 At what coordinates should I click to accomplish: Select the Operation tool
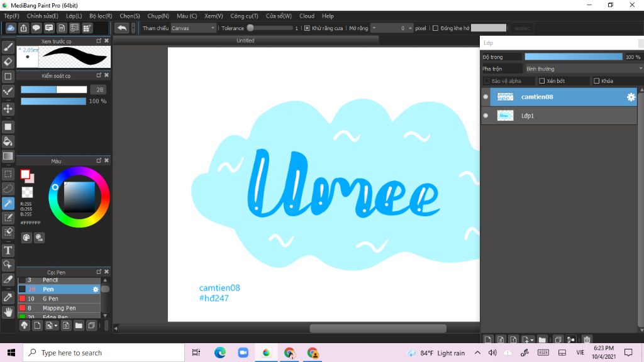coord(8,265)
